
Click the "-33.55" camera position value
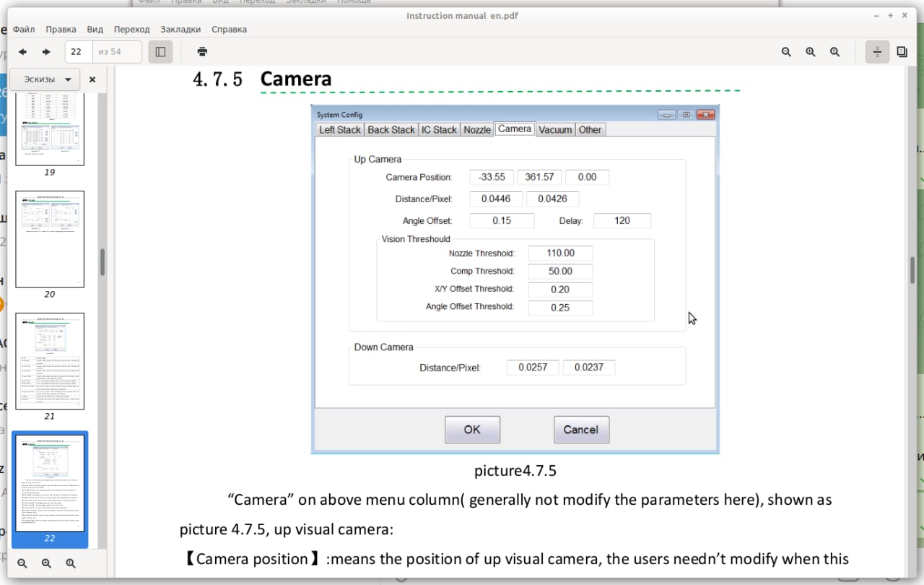(492, 178)
